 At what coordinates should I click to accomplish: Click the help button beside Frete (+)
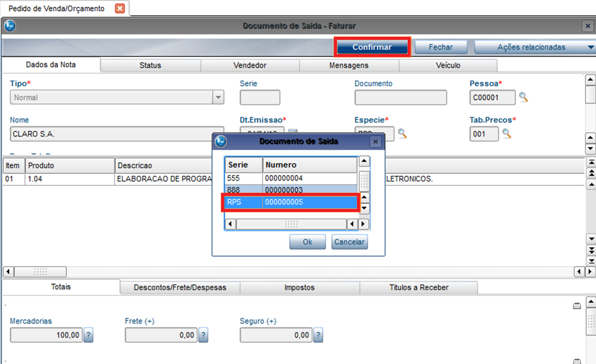point(203,335)
